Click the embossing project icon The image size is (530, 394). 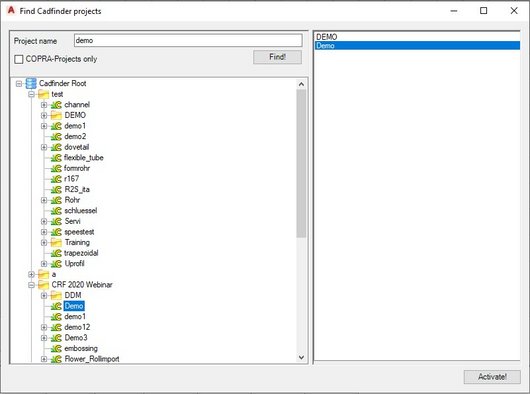click(x=56, y=348)
